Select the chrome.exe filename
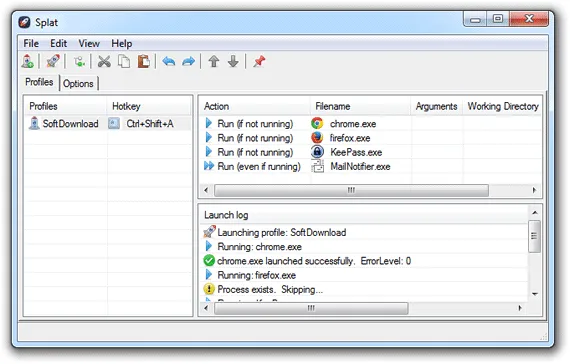 pos(353,124)
